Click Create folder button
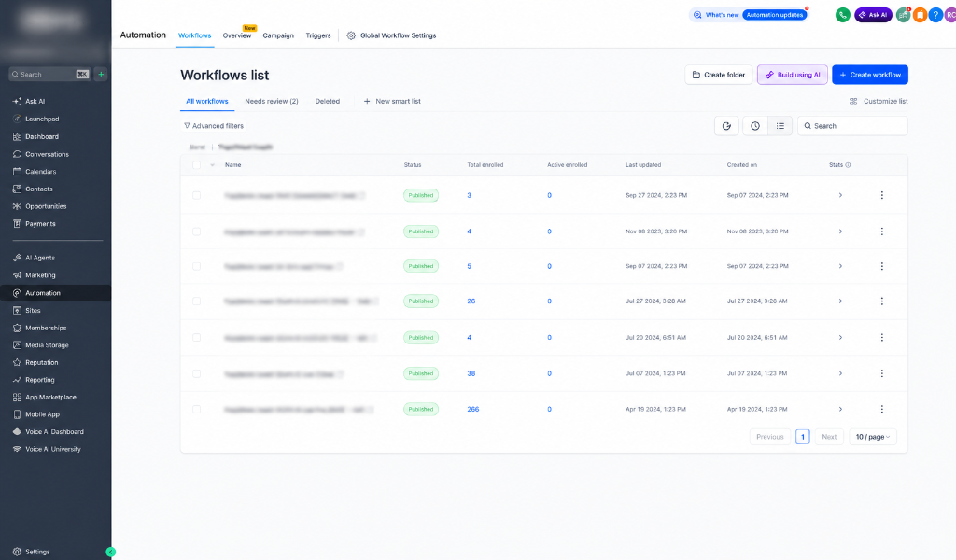 click(718, 75)
